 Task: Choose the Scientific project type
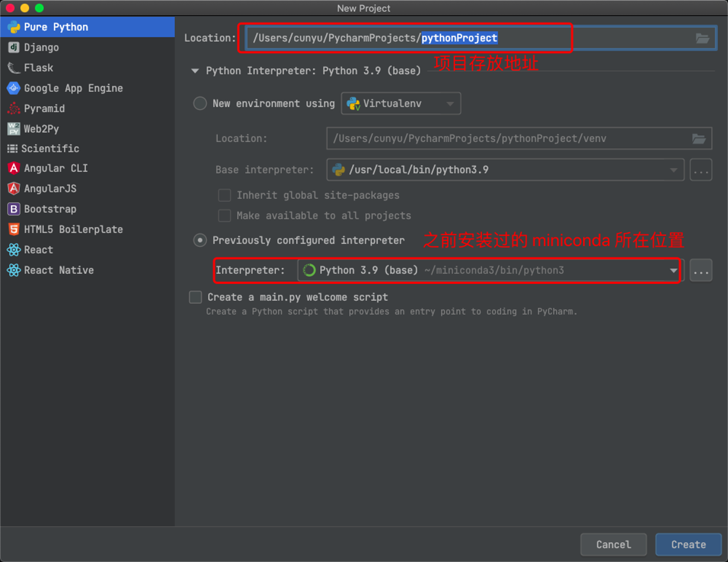click(x=87, y=149)
